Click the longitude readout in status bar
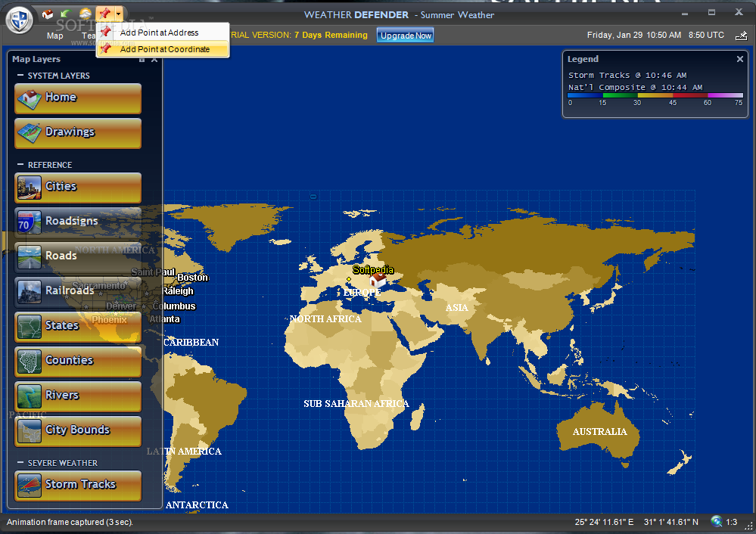This screenshot has width=756, height=534. pos(604,522)
